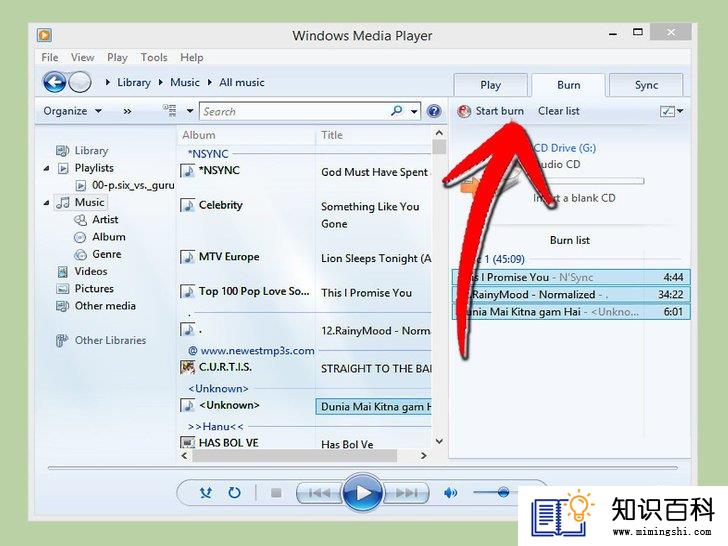Select the Music node in sidebar
The width and height of the screenshot is (728, 546).
(89, 202)
